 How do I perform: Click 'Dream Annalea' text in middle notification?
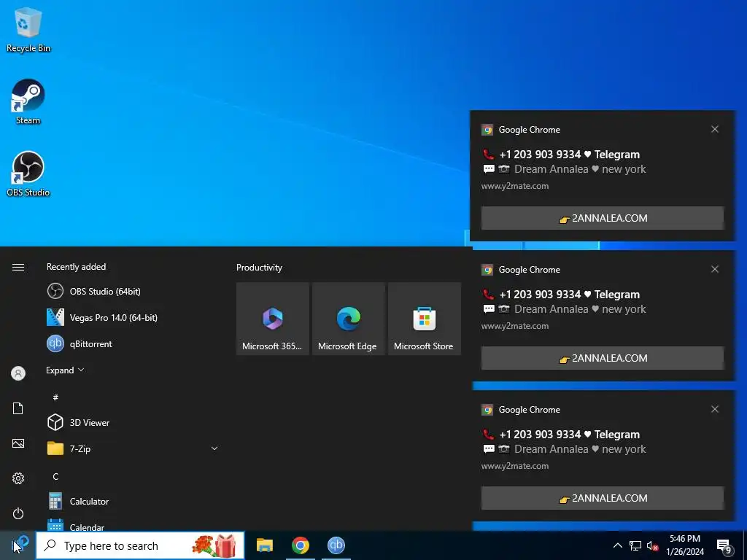coord(551,309)
